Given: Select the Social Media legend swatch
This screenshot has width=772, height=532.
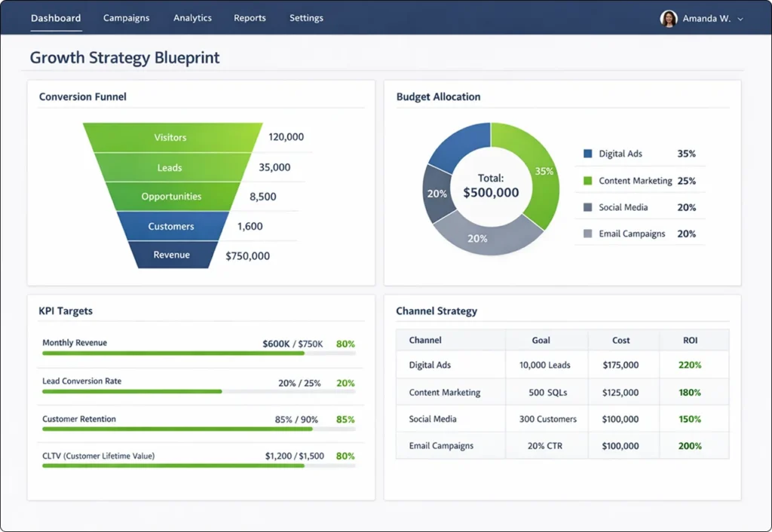Looking at the screenshot, I should [x=588, y=207].
